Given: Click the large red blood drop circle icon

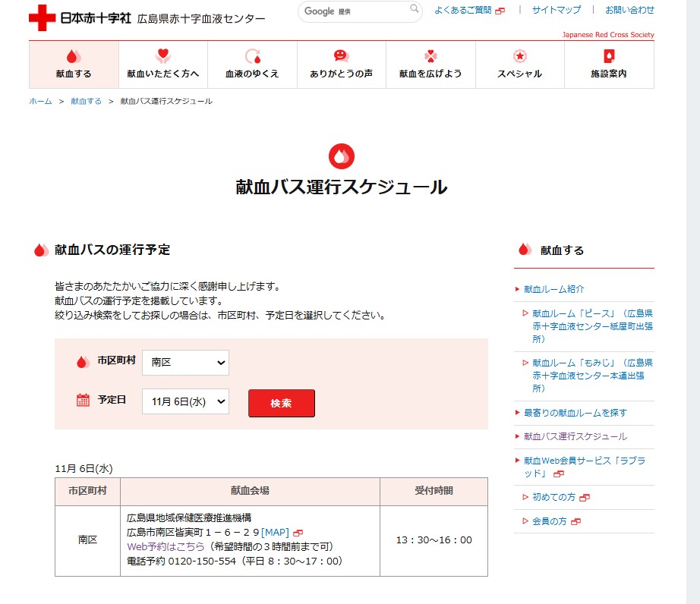Looking at the screenshot, I should pos(342,156).
